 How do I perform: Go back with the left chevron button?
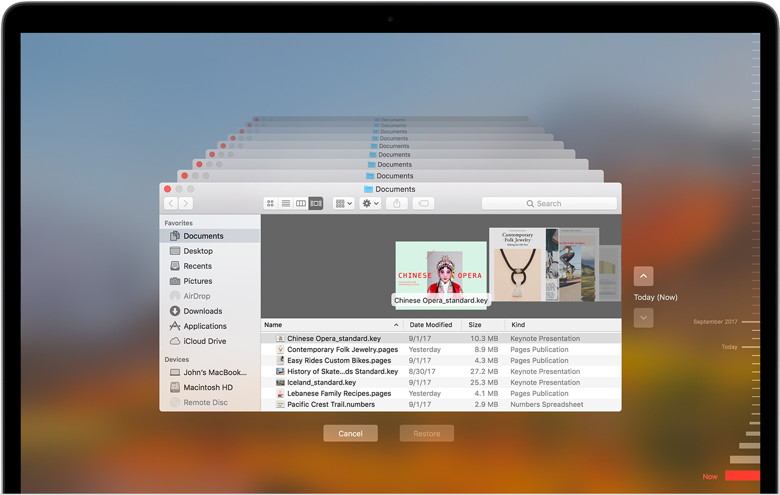pos(171,203)
